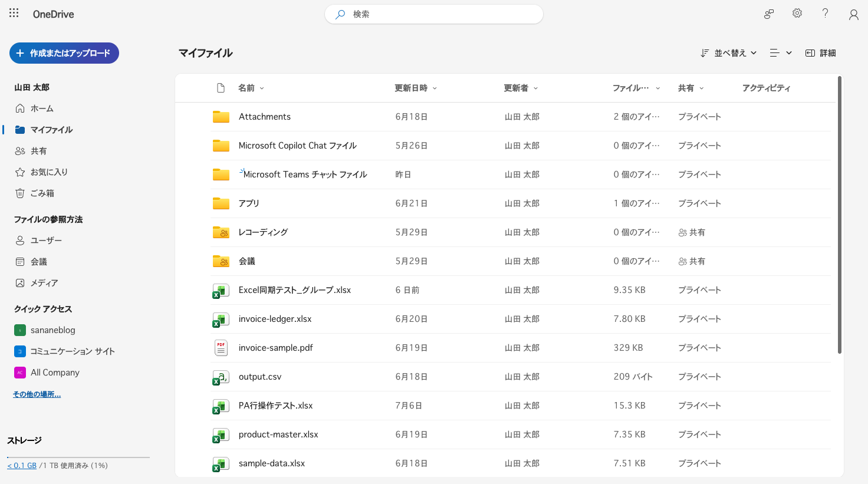
Task: Focus the 検索 search field
Action: tap(434, 14)
